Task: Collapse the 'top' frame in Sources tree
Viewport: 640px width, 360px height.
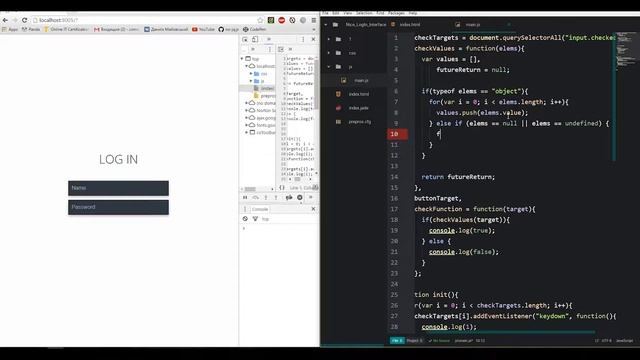Action: 242,59
